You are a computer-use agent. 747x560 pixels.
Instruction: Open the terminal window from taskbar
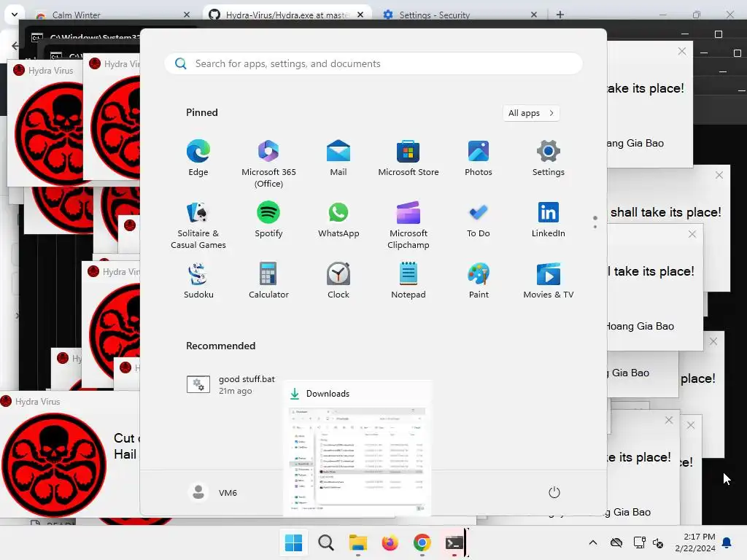pos(454,542)
